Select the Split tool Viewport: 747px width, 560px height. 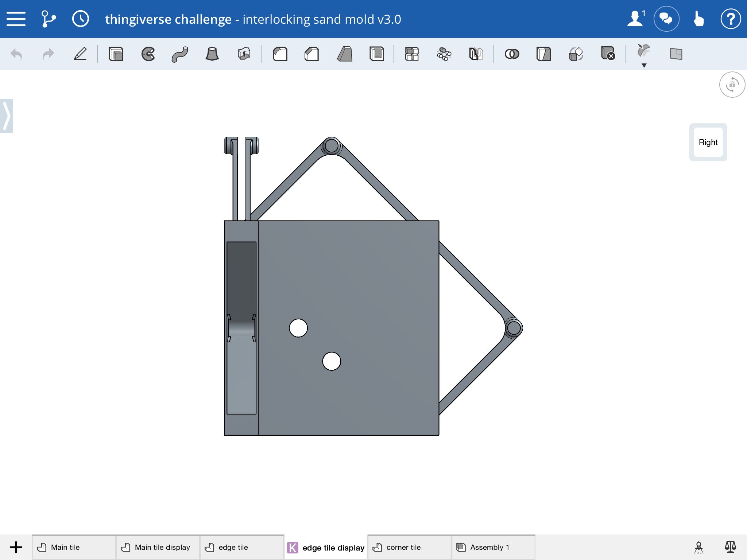point(544,54)
